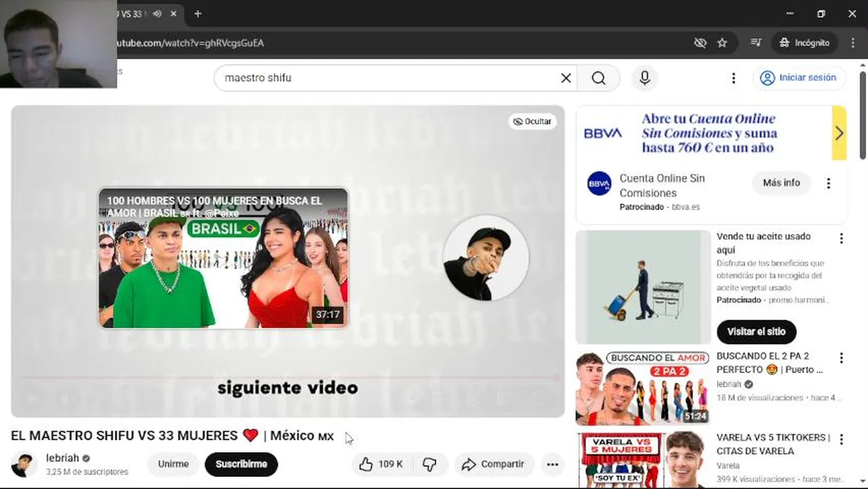
Task: Like the video with thumbs-up 109 K
Action: [x=382, y=465]
